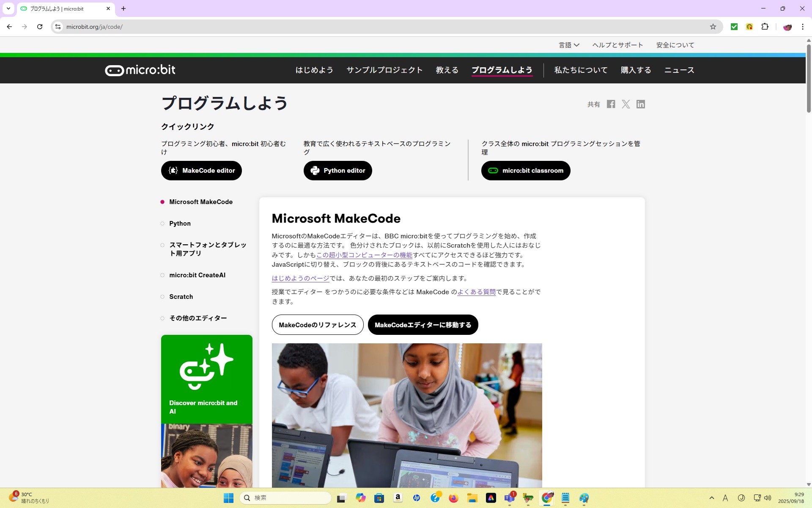812x508 pixels.
Task: Share page via Facebook icon
Action: 611,104
